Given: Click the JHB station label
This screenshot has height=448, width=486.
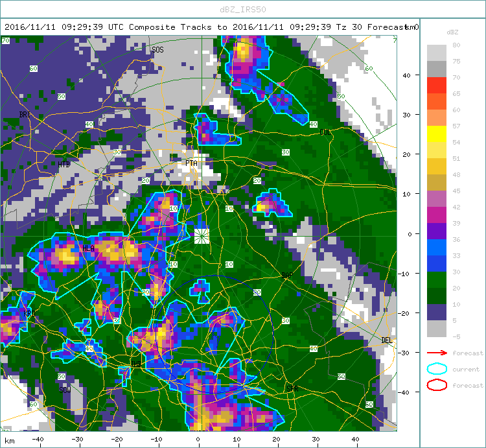Looking at the screenshot, I should [x=136, y=364].
